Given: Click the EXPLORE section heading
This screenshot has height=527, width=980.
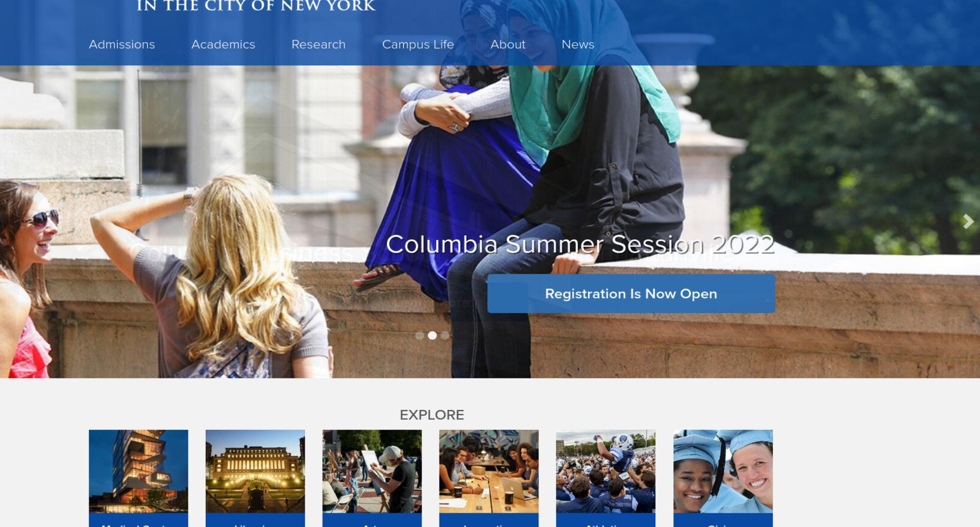Looking at the screenshot, I should tap(432, 415).
